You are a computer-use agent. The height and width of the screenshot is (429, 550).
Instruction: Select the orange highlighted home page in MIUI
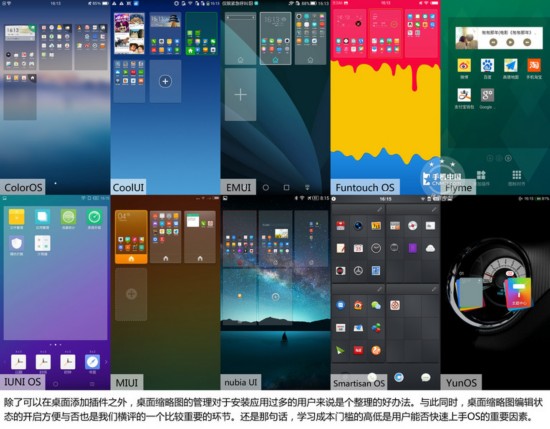(131, 237)
